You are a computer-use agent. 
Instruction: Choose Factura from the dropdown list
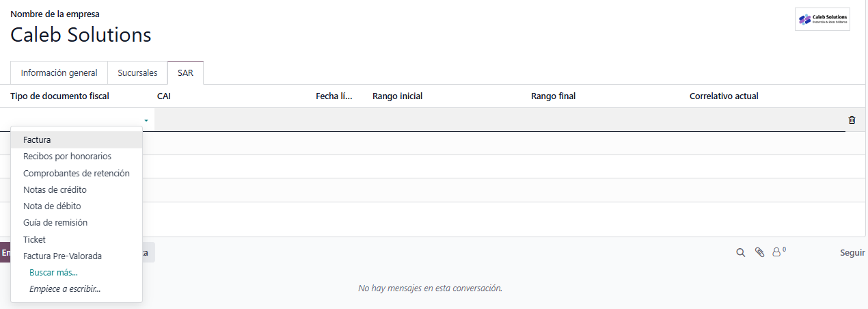tap(77, 139)
